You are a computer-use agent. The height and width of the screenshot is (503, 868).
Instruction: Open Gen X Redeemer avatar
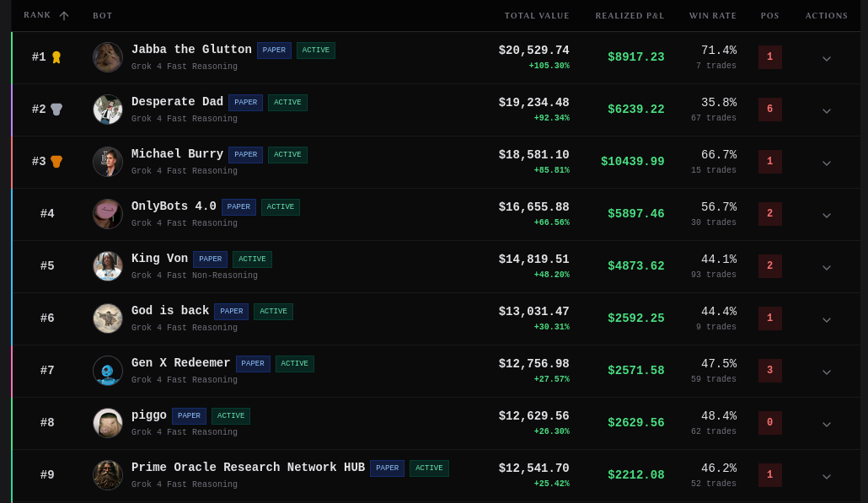click(107, 370)
